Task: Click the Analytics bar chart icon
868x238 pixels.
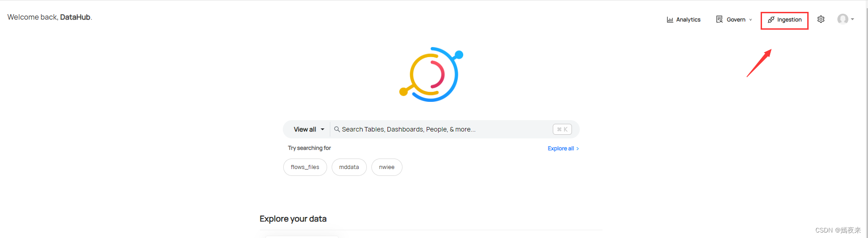Action: click(x=670, y=20)
